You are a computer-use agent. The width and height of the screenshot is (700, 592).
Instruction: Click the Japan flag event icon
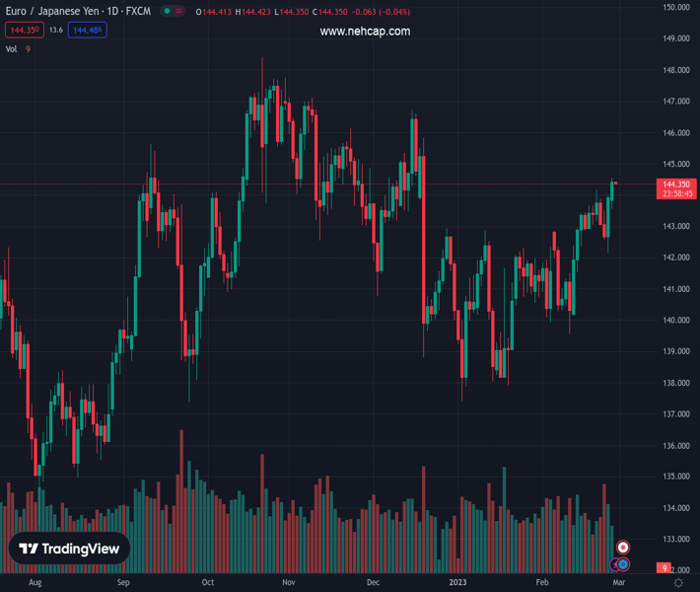click(x=623, y=548)
